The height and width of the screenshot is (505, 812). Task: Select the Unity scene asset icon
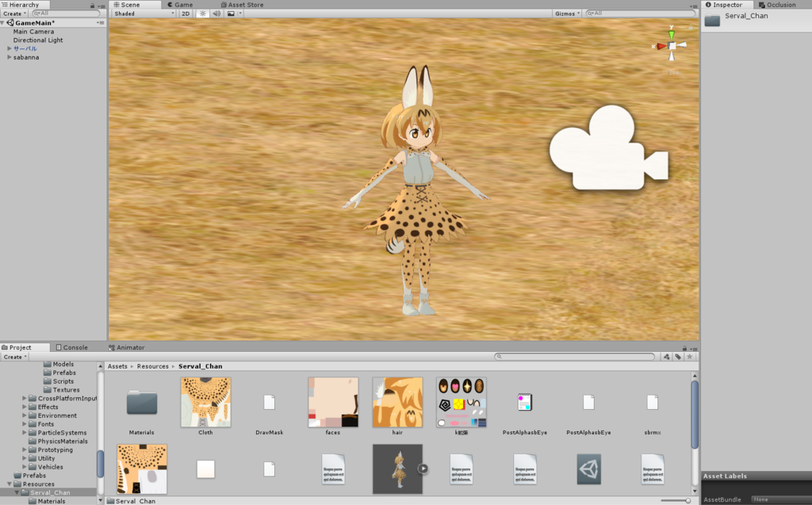click(x=589, y=469)
